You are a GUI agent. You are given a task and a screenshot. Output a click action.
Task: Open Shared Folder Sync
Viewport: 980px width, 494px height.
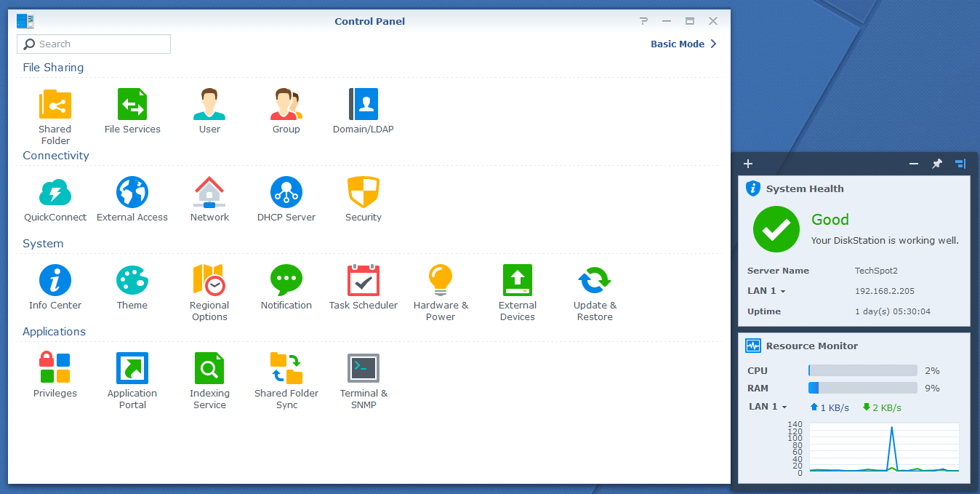286,369
